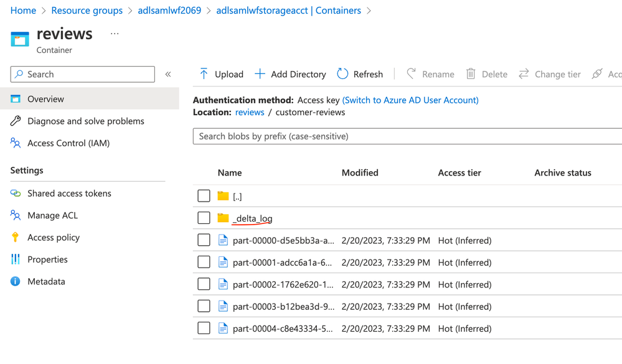Screen dimensions: 622x364
Task: Check the _delta_log folder checkbox
Action: coord(204,218)
